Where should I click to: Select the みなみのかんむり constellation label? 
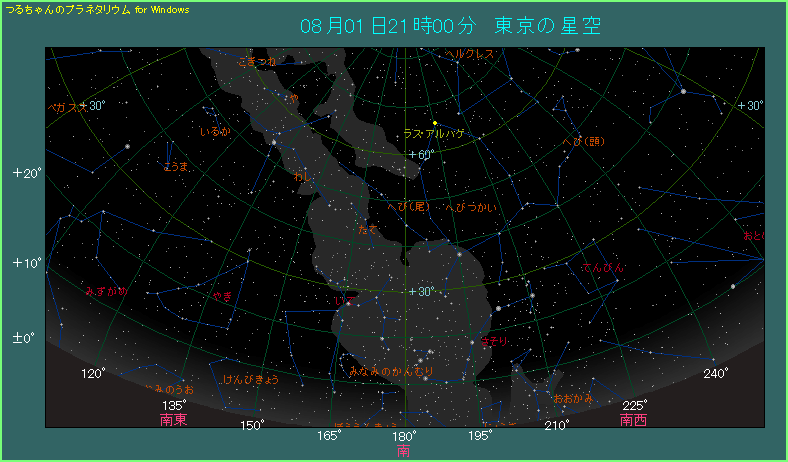(390, 371)
